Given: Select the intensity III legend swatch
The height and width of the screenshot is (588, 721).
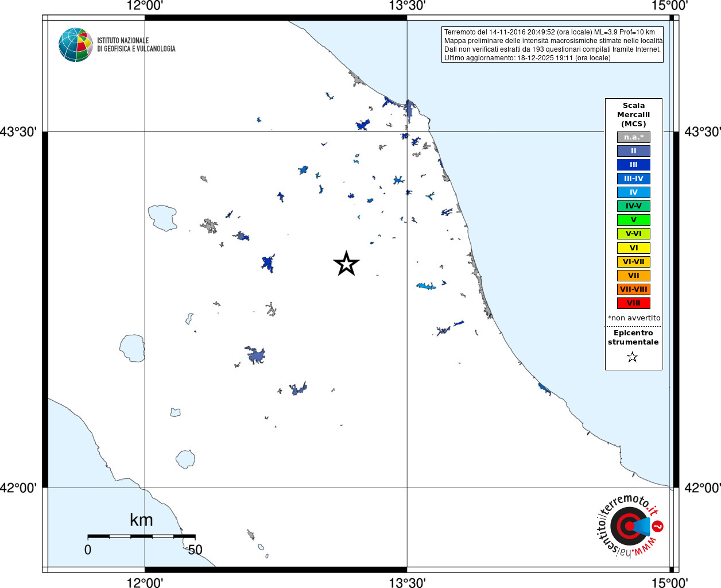Looking at the screenshot, I should pos(634,165).
